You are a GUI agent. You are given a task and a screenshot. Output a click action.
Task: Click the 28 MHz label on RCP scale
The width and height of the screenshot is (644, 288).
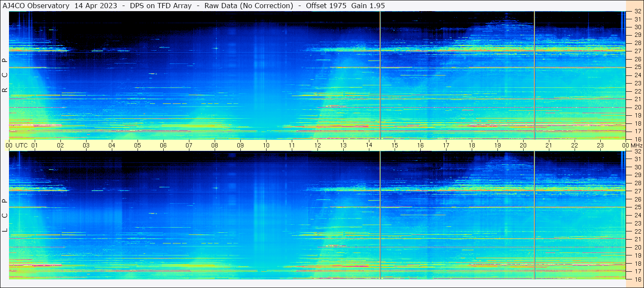coord(637,43)
